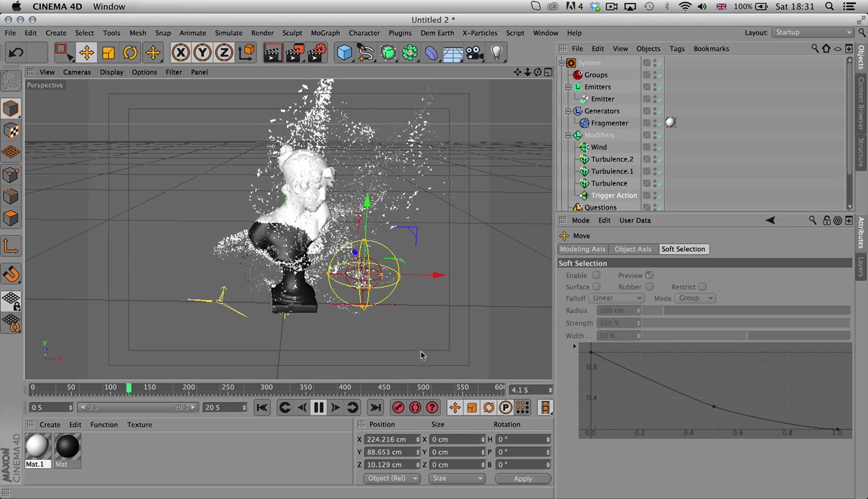Activate the Move tool in the top toolbar
Image resolution: width=868 pixels, height=499 pixels.
pos(87,53)
